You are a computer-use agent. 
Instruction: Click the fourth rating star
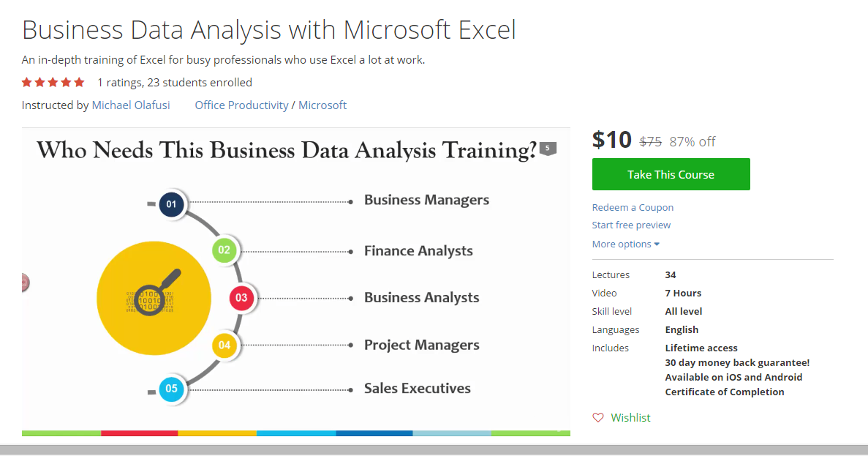tap(66, 82)
